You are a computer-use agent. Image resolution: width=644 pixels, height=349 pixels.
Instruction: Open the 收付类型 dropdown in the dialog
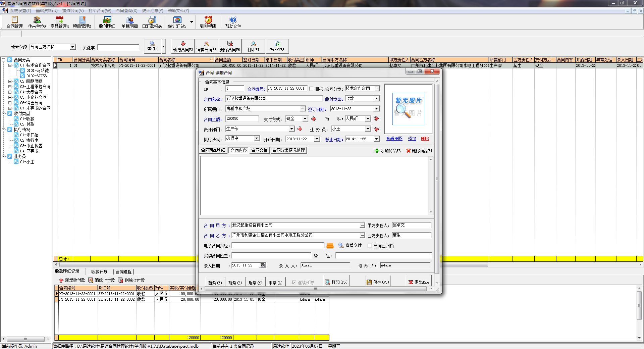[x=377, y=99]
